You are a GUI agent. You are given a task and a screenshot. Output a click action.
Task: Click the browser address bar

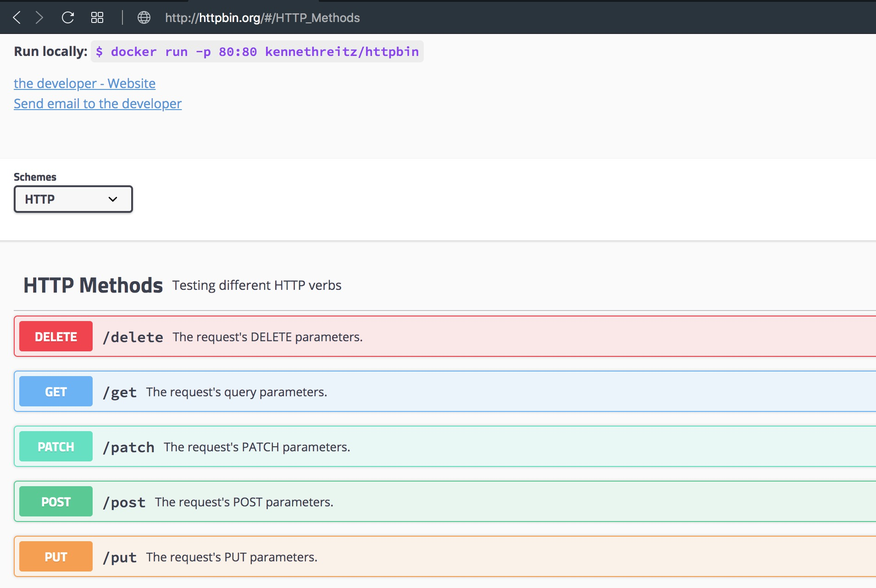pyautogui.click(x=262, y=17)
